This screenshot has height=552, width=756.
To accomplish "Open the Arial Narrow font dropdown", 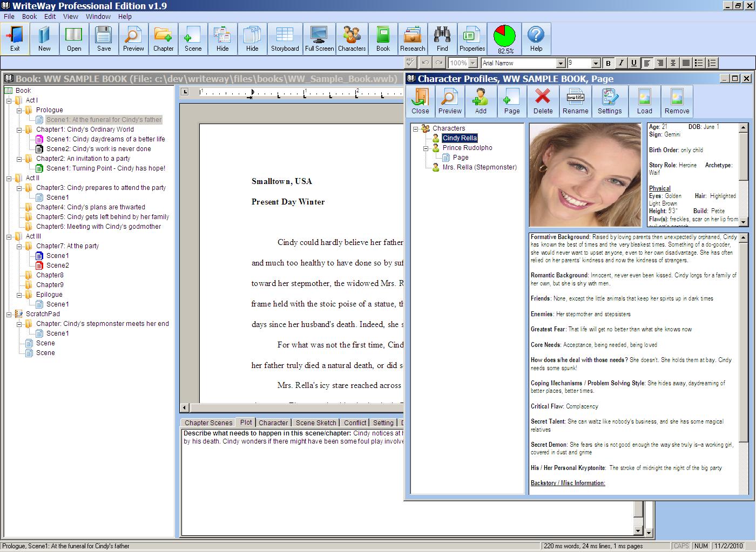I will coord(561,63).
